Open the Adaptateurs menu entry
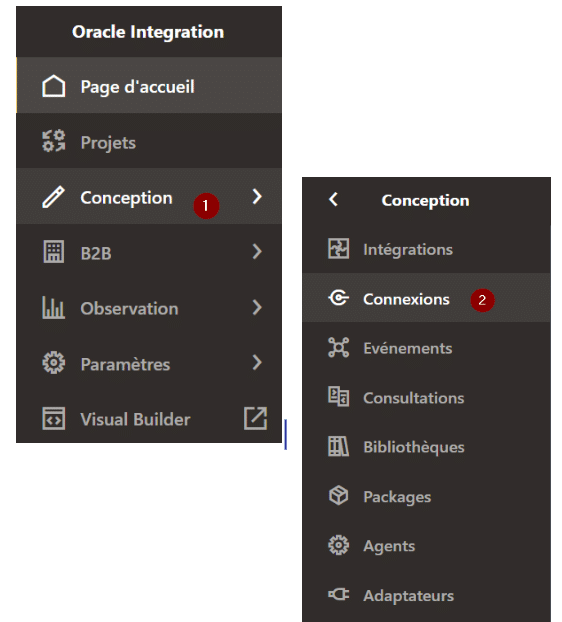This screenshot has width=562, height=622. click(426, 595)
